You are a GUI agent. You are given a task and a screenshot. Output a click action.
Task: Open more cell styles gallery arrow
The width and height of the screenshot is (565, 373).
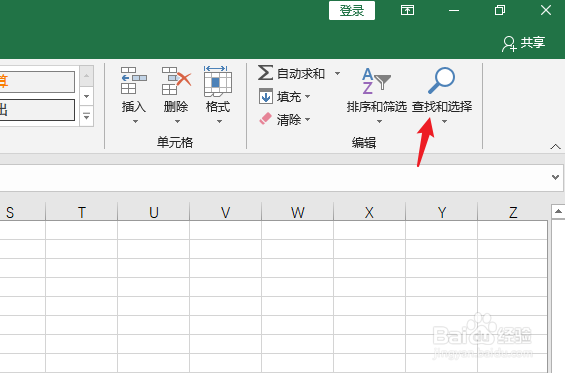pyautogui.click(x=86, y=116)
